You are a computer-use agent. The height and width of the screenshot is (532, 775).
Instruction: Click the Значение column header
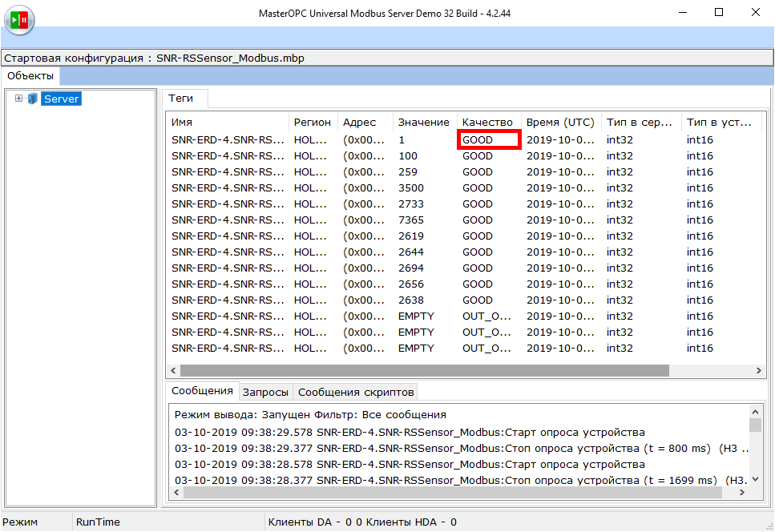(423, 123)
